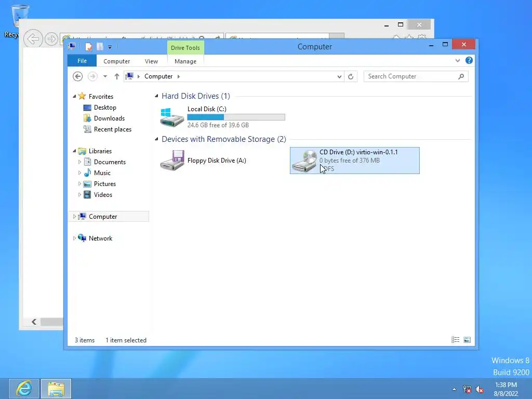
Task: Select the Videos library
Action: (103, 195)
